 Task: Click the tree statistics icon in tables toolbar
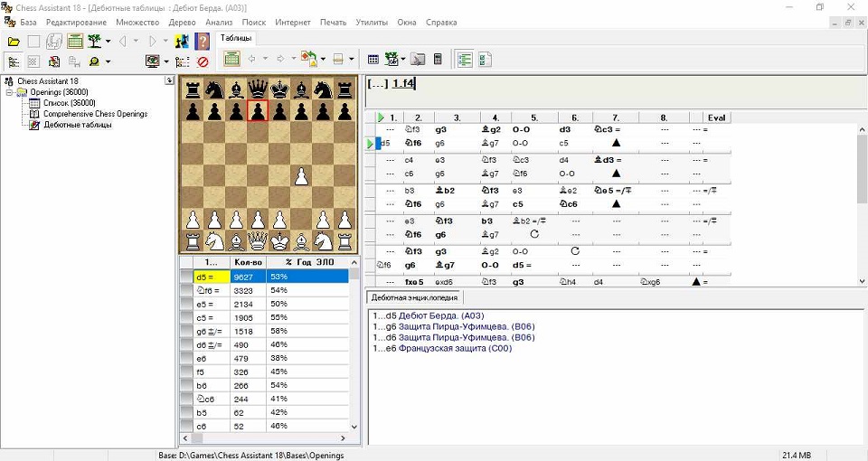tap(392, 59)
